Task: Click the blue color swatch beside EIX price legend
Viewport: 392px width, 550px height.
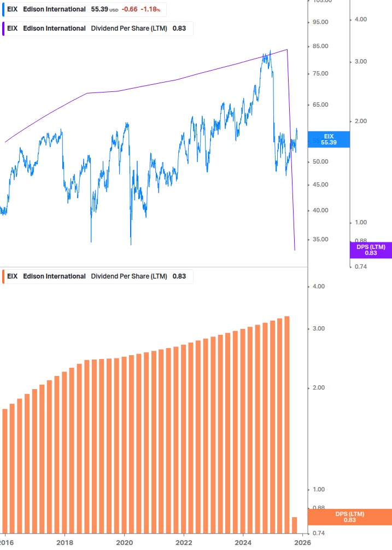Action: pyautogui.click(x=3, y=9)
